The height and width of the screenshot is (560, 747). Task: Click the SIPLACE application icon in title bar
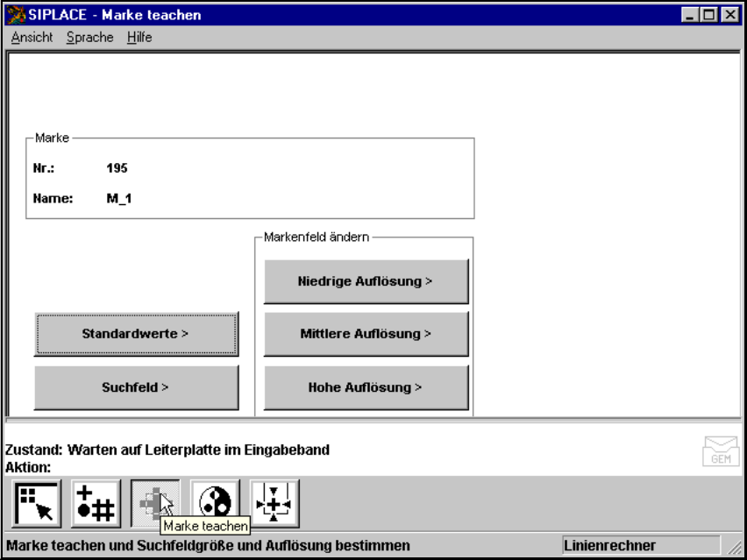point(16,15)
